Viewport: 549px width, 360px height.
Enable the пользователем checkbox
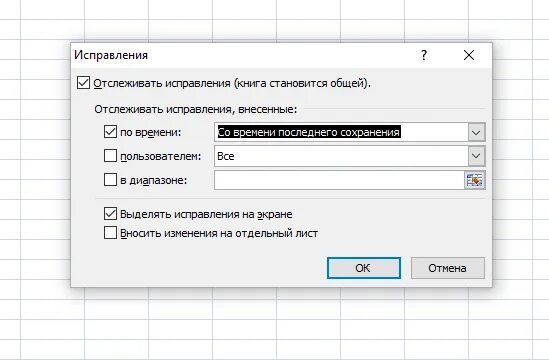click(110, 156)
